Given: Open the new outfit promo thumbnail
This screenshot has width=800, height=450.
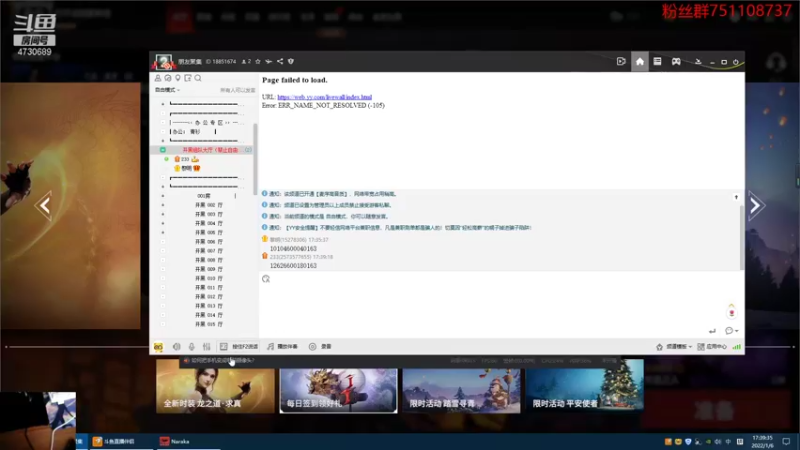Looking at the screenshot, I should pos(215,386).
